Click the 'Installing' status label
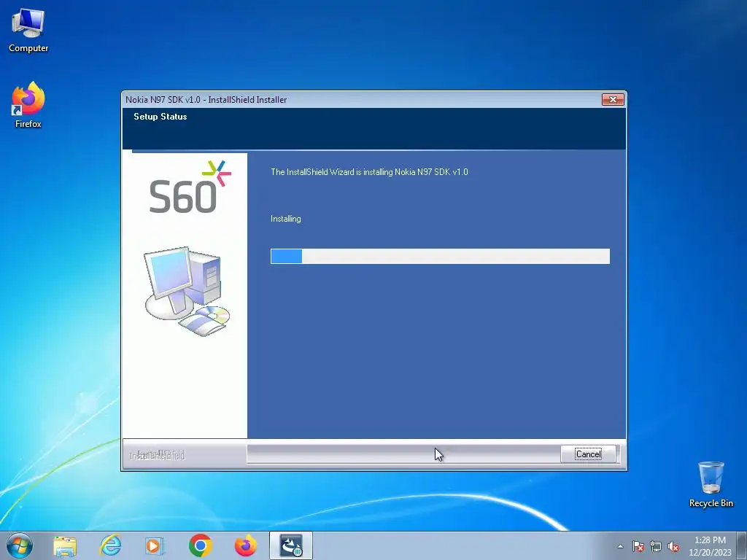 (285, 219)
